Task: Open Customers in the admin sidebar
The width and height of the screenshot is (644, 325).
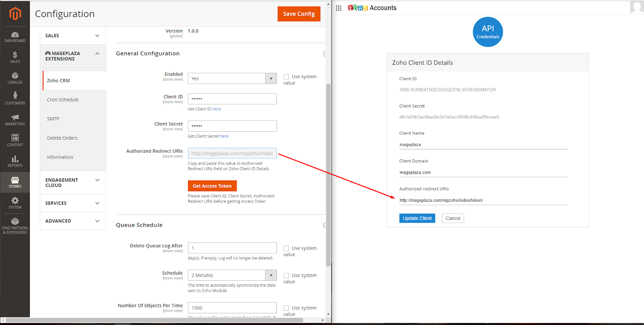Action: (15, 99)
